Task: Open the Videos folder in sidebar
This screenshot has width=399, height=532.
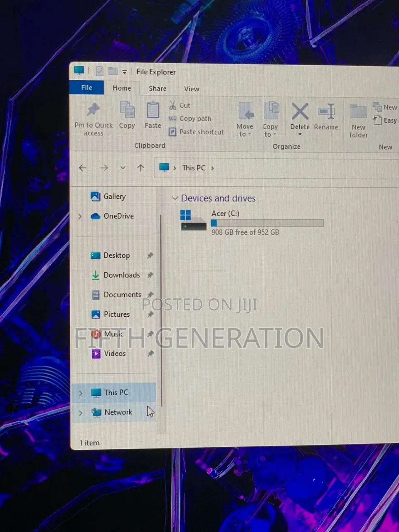Action: (x=108, y=353)
